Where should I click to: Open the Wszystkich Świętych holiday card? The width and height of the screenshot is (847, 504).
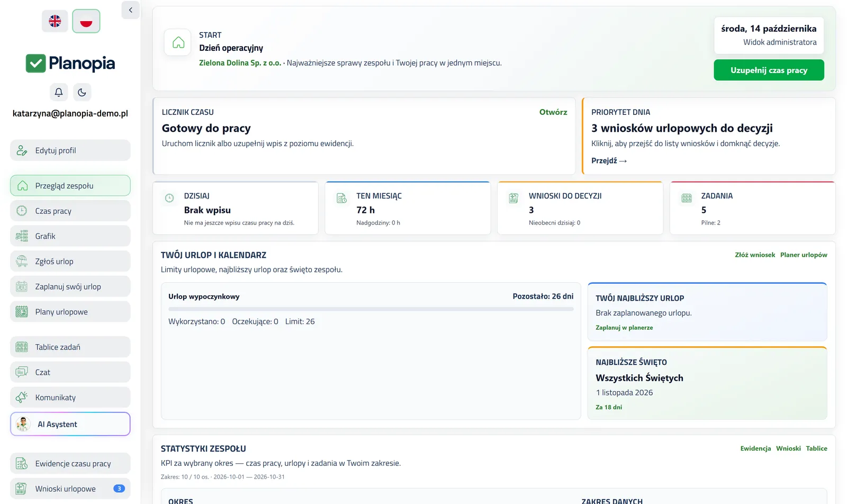707,383
